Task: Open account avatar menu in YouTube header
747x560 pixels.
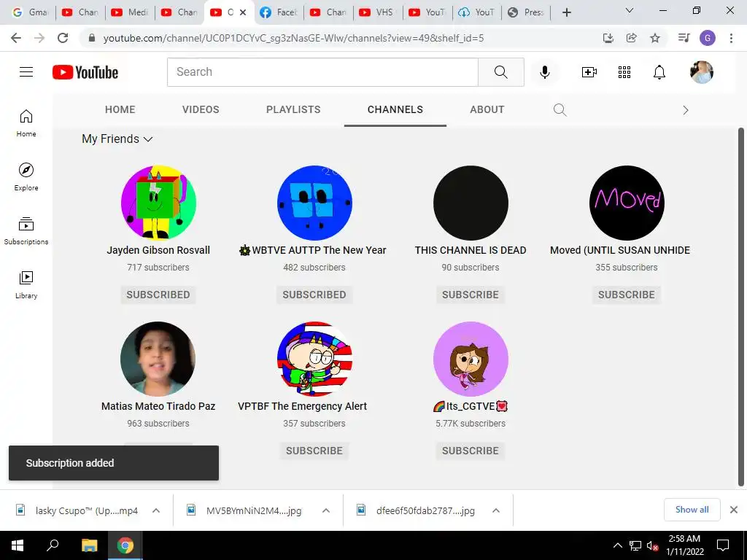Action: point(701,72)
